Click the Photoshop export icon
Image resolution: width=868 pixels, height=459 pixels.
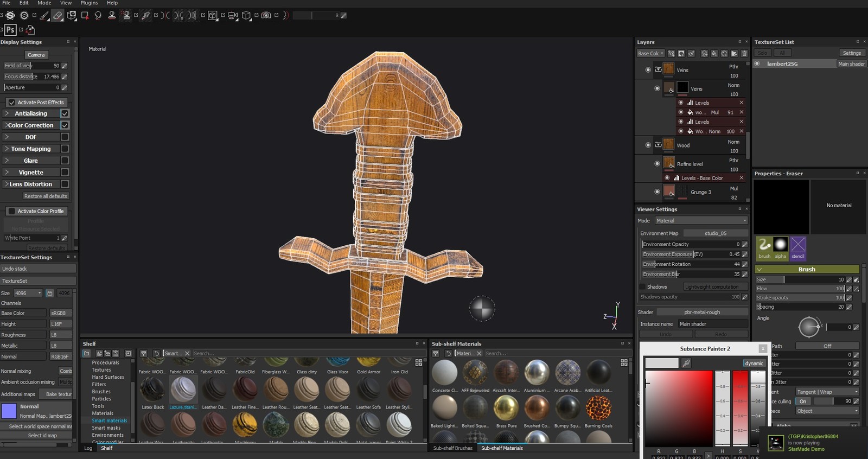click(x=10, y=30)
